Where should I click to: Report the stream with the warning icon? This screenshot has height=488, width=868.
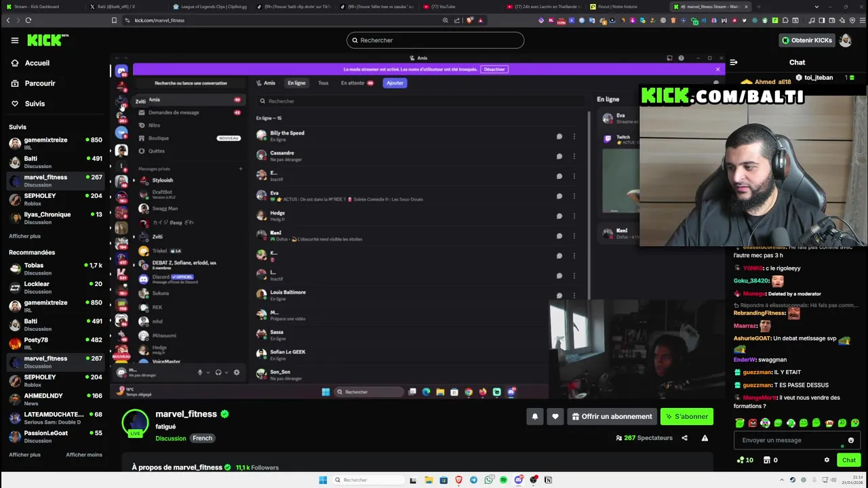pos(705,438)
